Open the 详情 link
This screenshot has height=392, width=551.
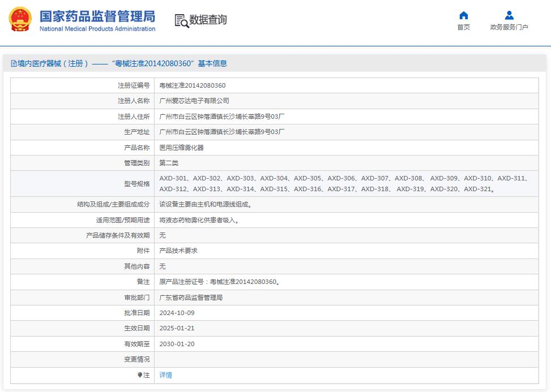pyautogui.click(x=165, y=375)
